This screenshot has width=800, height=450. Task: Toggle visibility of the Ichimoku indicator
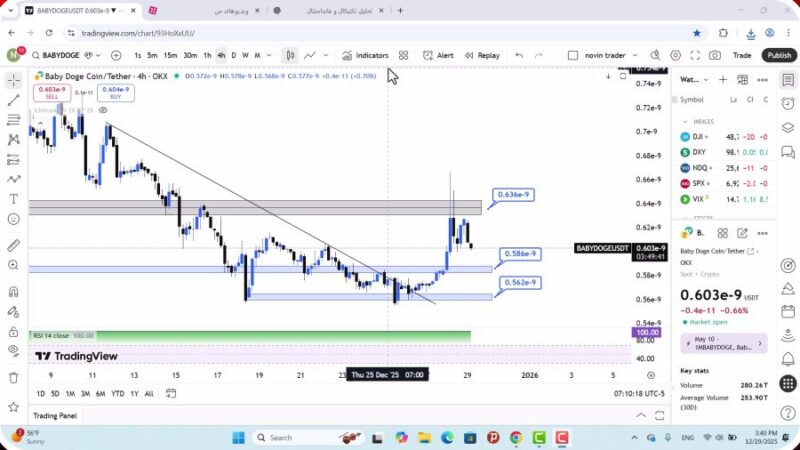[103, 110]
